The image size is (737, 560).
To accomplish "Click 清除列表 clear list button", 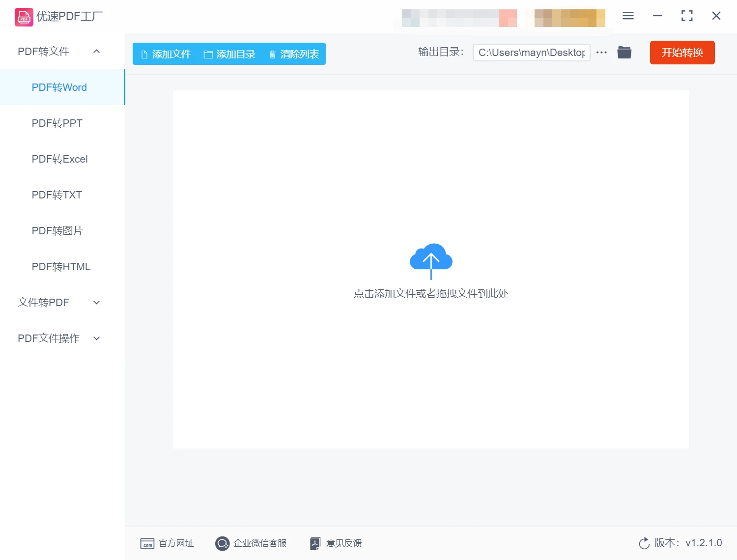I will point(294,54).
